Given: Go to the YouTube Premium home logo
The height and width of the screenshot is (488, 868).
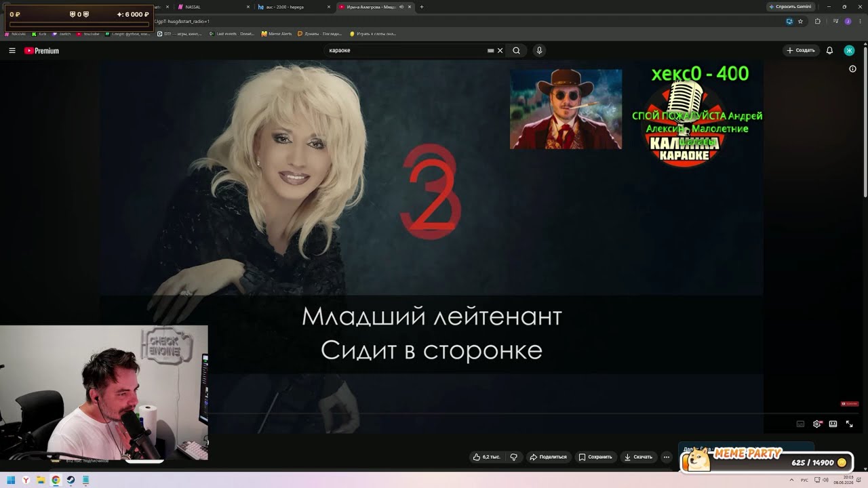Looking at the screenshot, I should click(x=41, y=51).
